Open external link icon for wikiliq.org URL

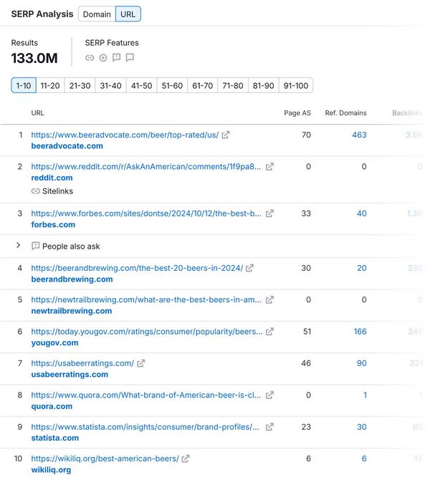(185, 459)
